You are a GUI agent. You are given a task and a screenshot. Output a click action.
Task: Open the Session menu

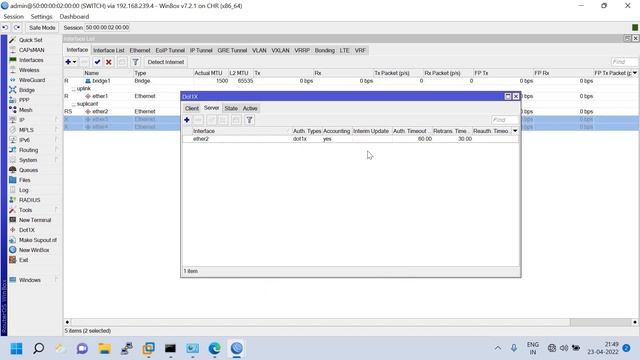[13, 17]
